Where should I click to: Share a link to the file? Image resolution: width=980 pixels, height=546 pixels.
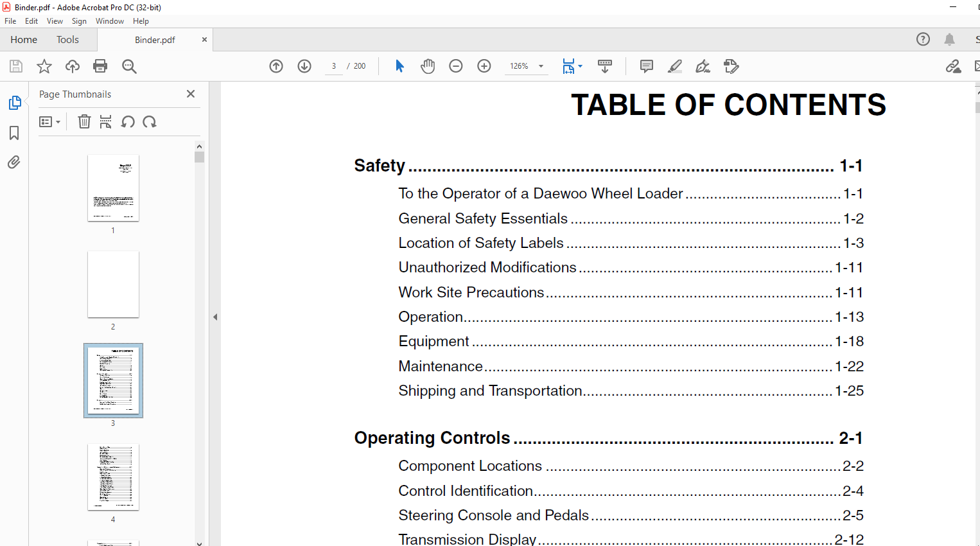(954, 66)
